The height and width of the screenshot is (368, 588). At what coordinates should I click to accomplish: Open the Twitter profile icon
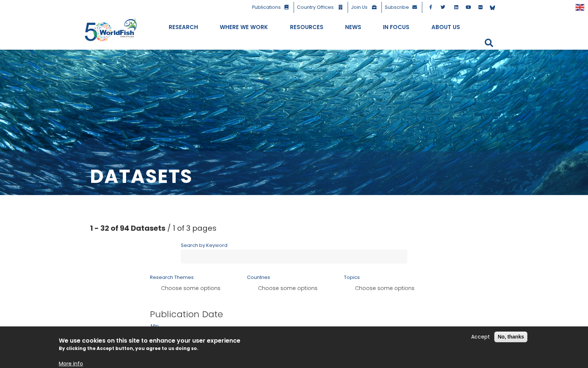pos(443,7)
